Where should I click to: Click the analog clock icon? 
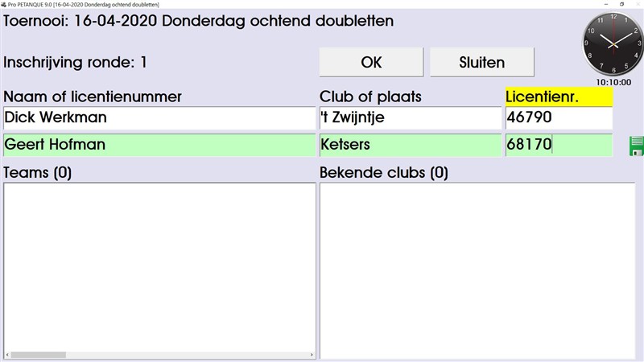pyautogui.click(x=613, y=44)
